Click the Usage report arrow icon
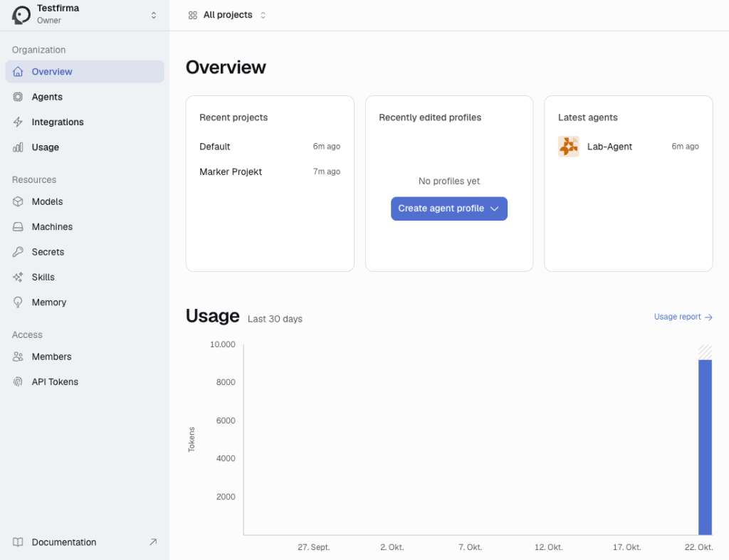 [708, 317]
